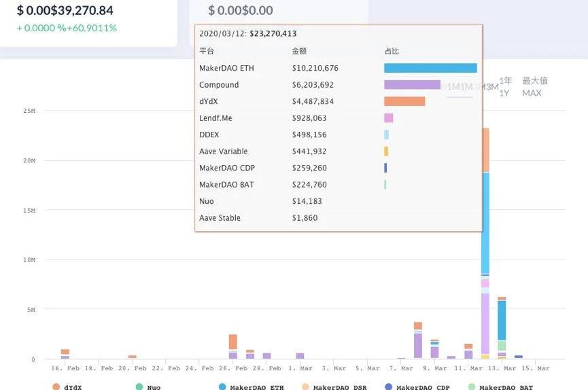Click the 平台 column header in tooltip
This screenshot has width=588, height=390.
tap(207, 51)
